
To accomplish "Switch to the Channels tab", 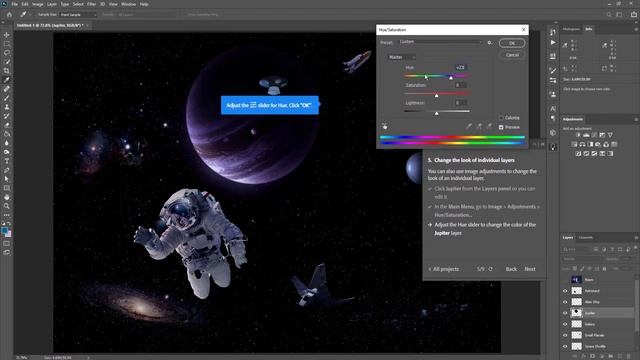I will pyautogui.click(x=586, y=238).
